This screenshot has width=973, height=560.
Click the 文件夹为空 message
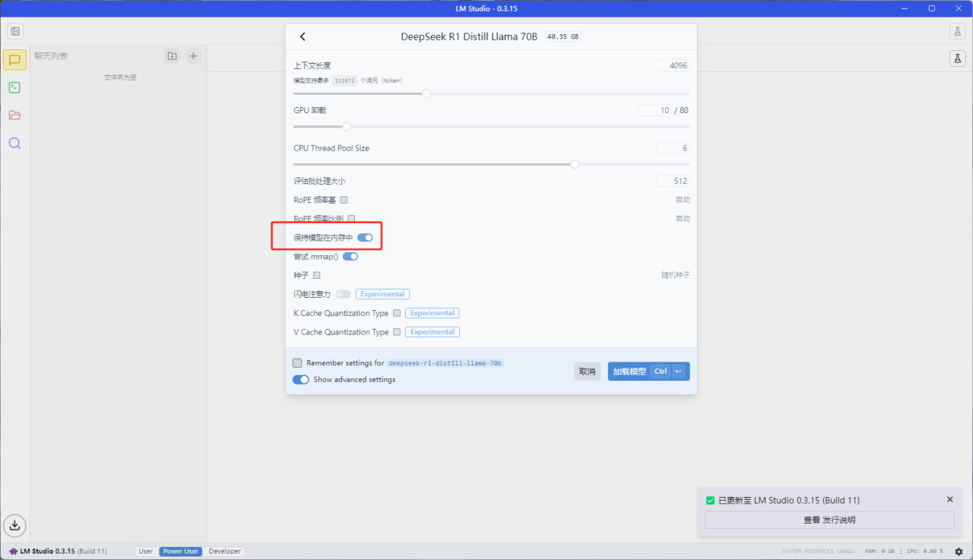[x=120, y=78]
